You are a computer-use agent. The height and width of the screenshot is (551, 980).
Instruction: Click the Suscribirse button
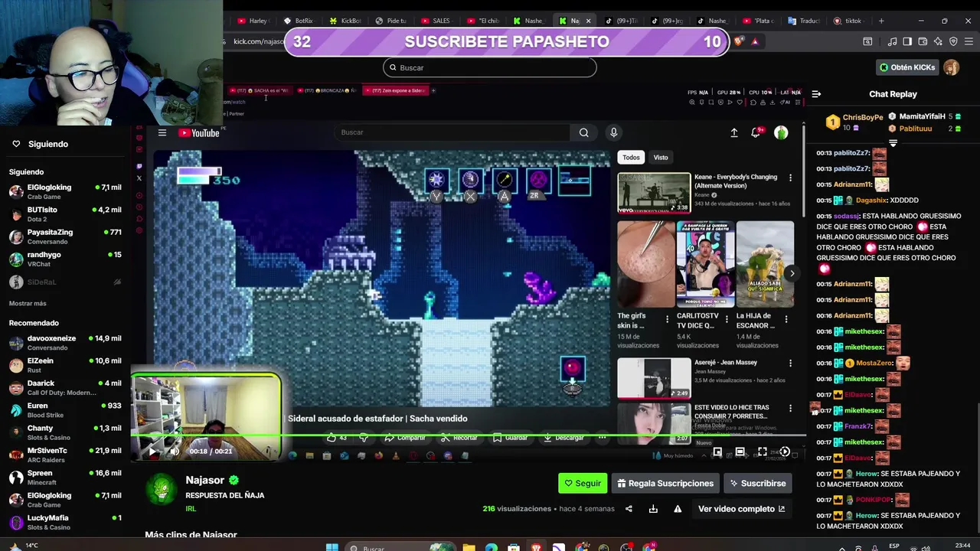pyautogui.click(x=758, y=483)
